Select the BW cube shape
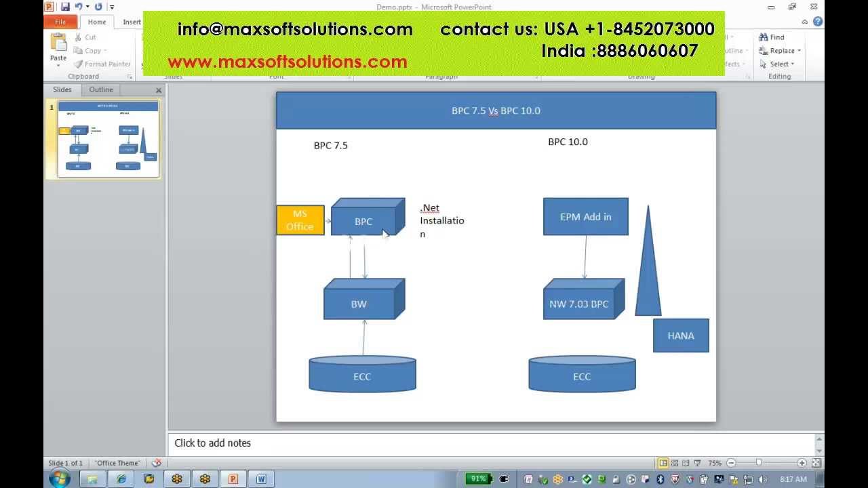868x488 pixels. [364, 299]
